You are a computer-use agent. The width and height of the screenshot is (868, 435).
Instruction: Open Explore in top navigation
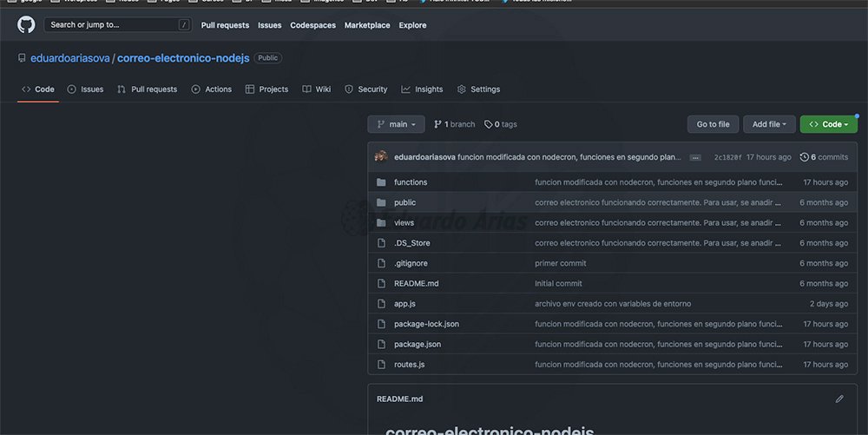(412, 25)
